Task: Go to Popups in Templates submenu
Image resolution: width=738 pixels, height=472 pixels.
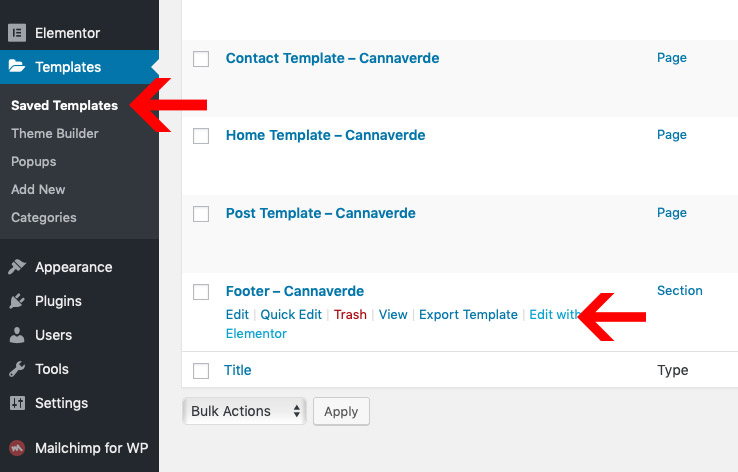Action: tap(33, 162)
